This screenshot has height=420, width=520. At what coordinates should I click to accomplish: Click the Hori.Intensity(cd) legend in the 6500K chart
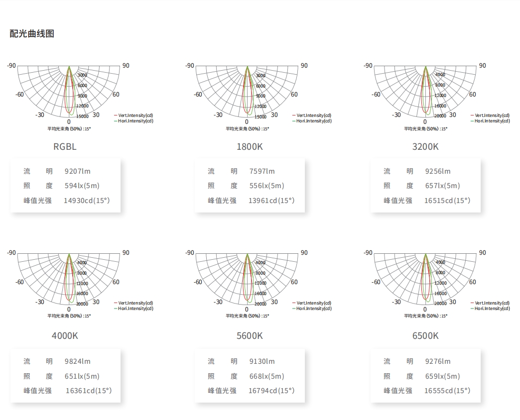490,309
